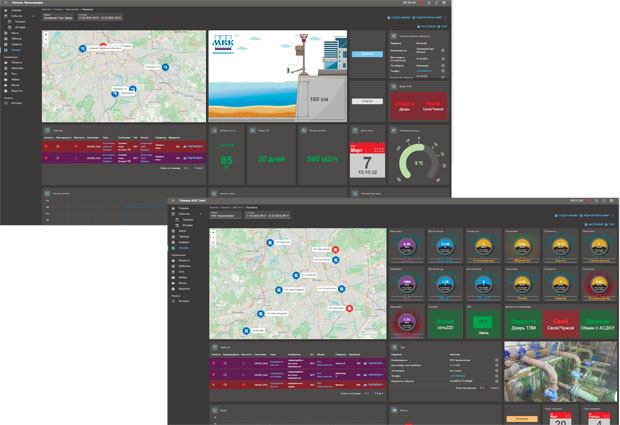
Task: Open the clock history icon under reports in lower sidebar
Action: [x=173, y=301]
